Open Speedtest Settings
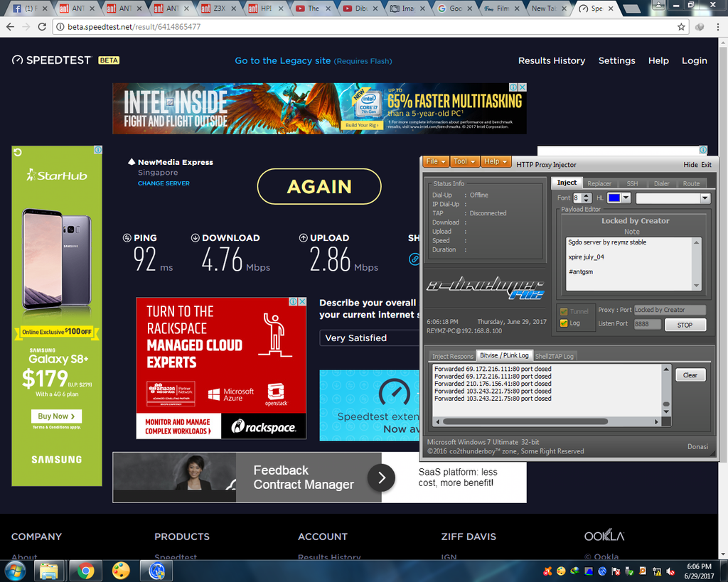This screenshot has width=728, height=582. (616, 61)
